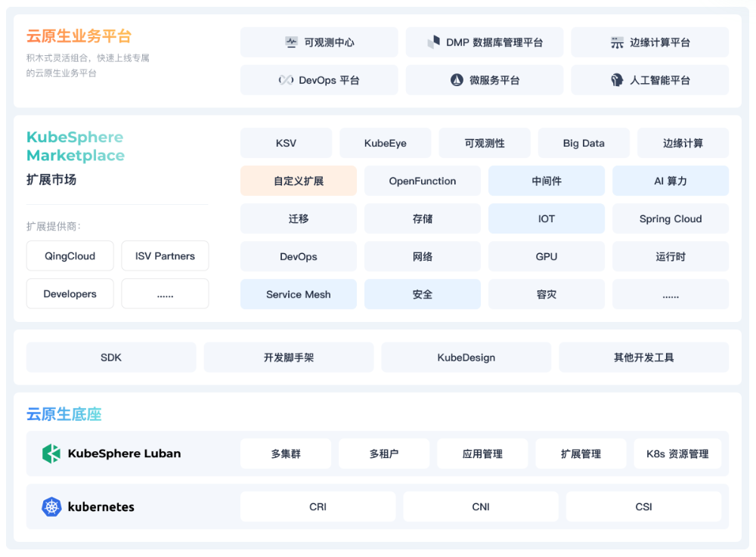
Task: Click the DMP 数据库管理平台 icon
Action: (434, 42)
